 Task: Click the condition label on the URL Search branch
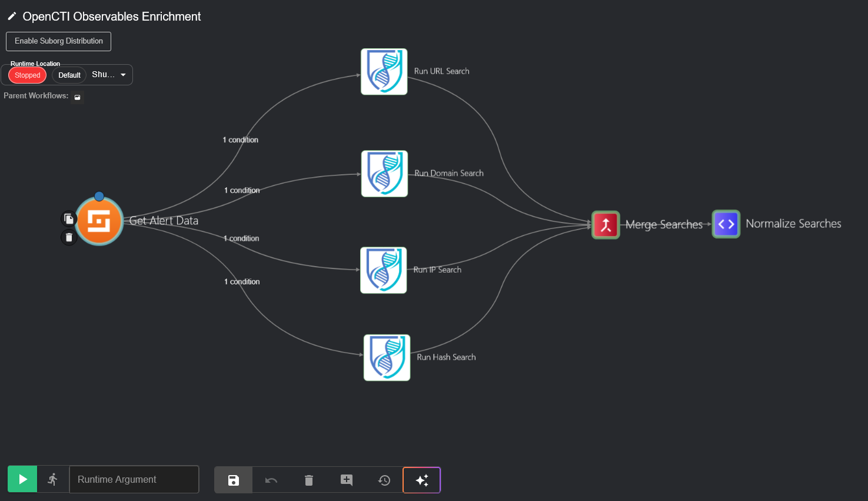(x=241, y=140)
